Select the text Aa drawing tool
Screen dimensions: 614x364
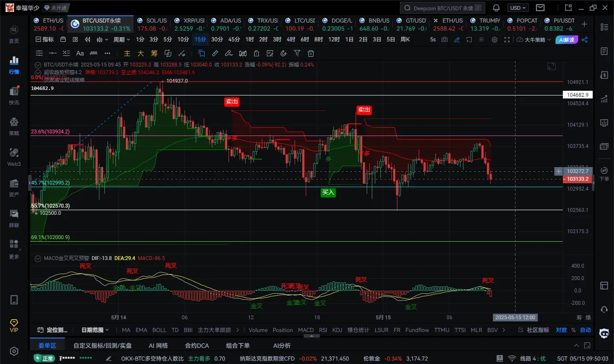tap(80, 53)
